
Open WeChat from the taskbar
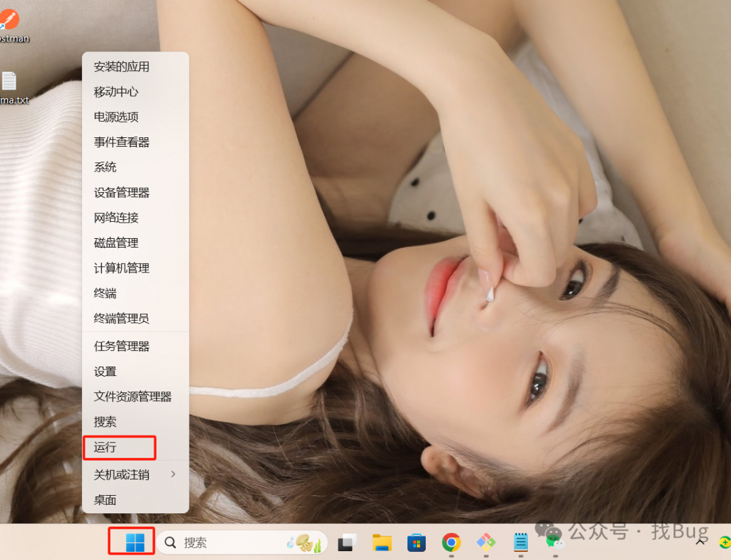[555, 542]
